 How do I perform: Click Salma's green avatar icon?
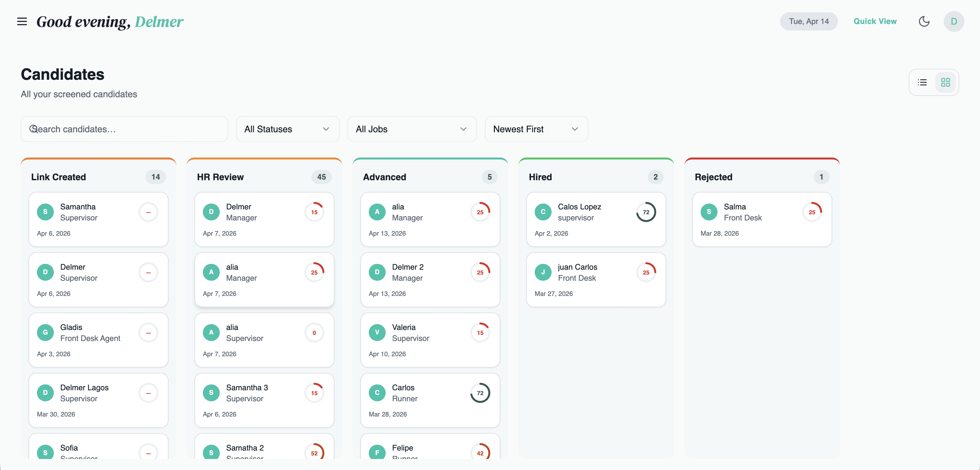coord(708,212)
